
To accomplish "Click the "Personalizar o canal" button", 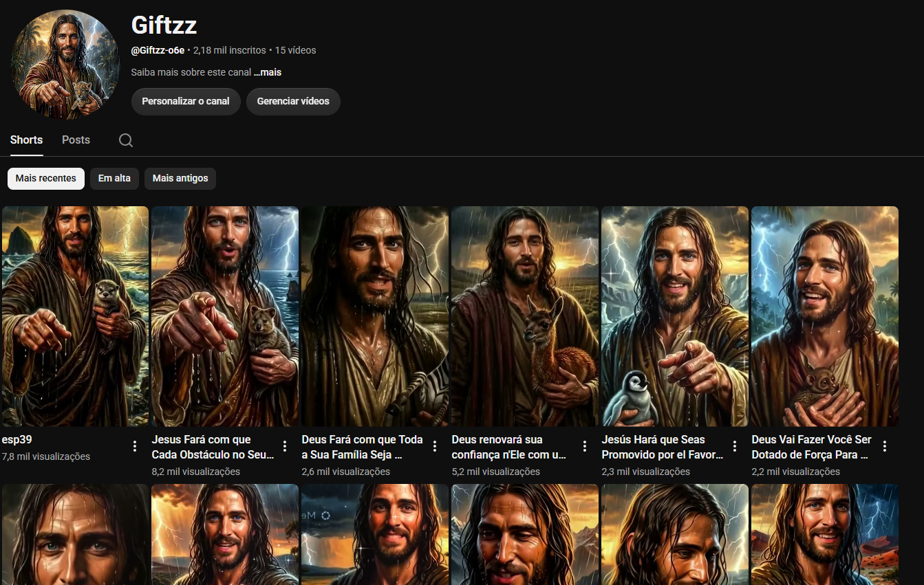I will coord(186,101).
